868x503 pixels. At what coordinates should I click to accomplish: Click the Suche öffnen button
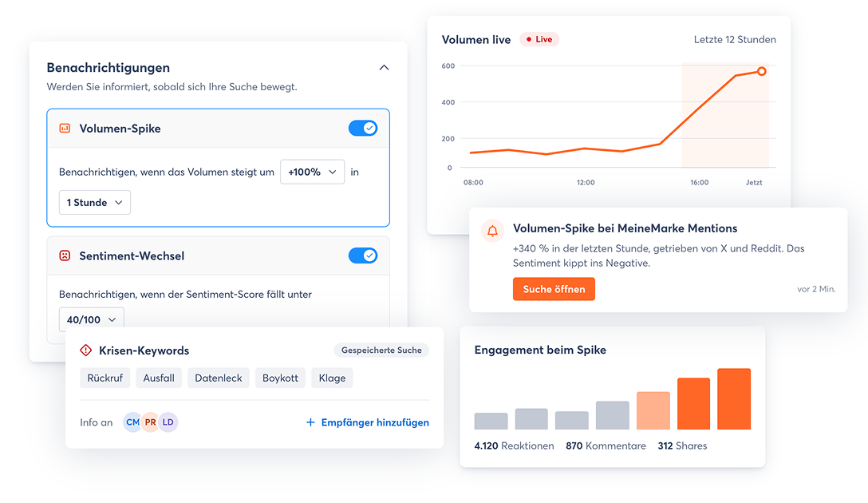[554, 289]
